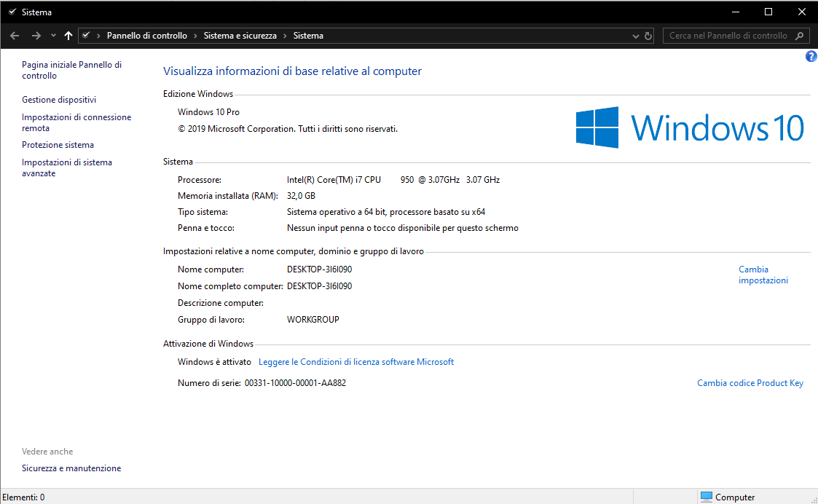The height and width of the screenshot is (504, 818).
Task: Open the recent locations dropdown arrow
Action: [x=53, y=36]
